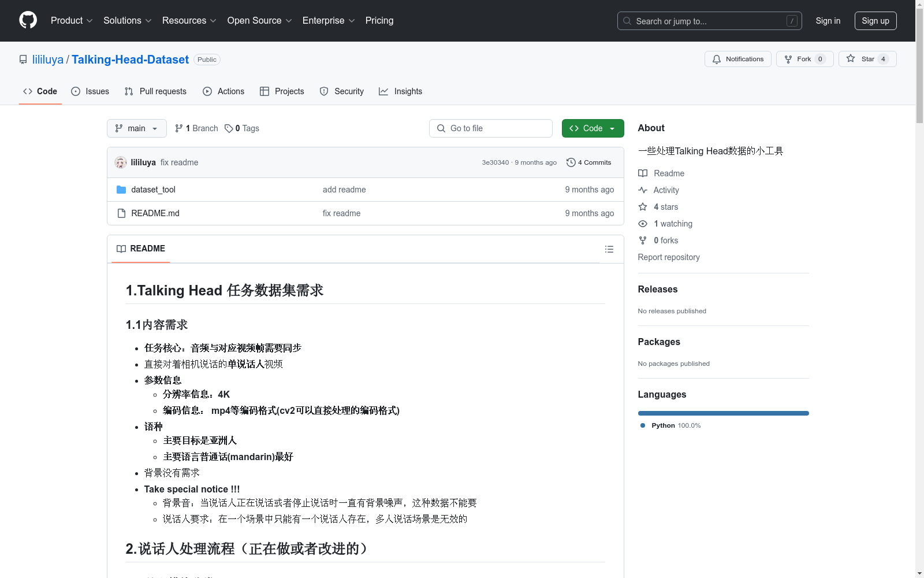The height and width of the screenshot is (578, 924).
Task: Open the dataset_tool folder
Action: (x=153, y=190)
